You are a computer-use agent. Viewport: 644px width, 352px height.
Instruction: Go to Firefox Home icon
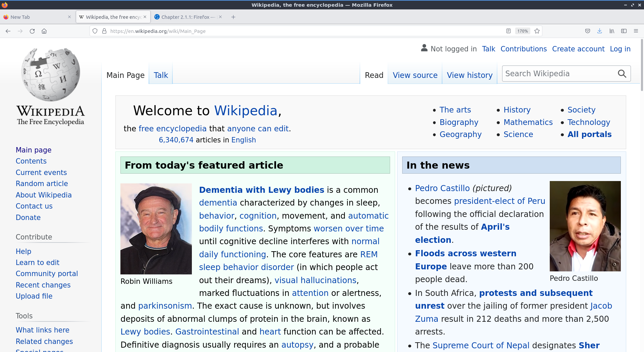coord(44,31)
